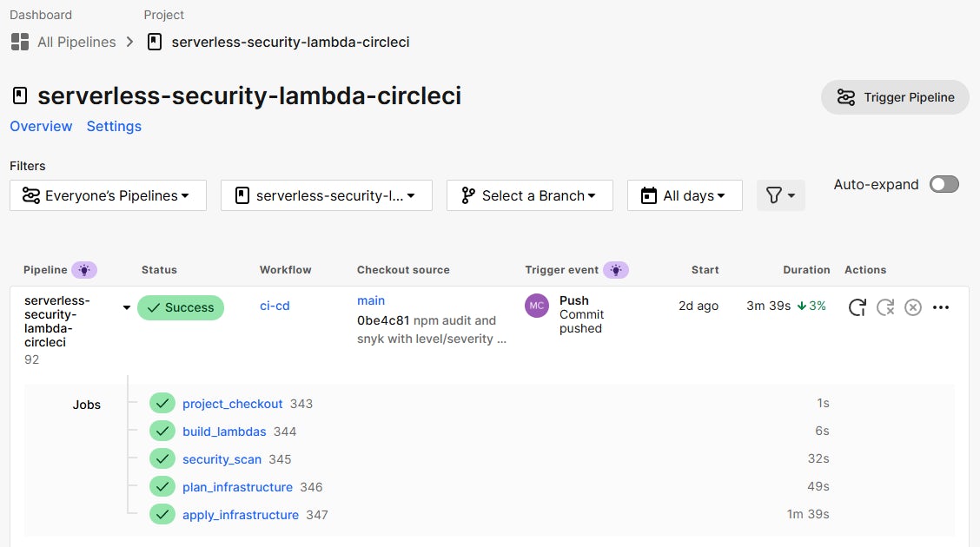Open the Overview tab
The image size is (980, 547).
tap(41, 126)
